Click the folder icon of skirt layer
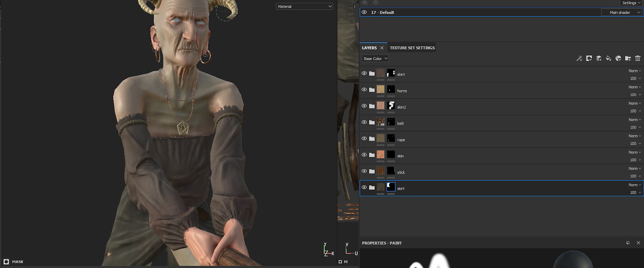The height and width of the screenshot is (268, 644). pyautogui.click(x=372, y=187)
